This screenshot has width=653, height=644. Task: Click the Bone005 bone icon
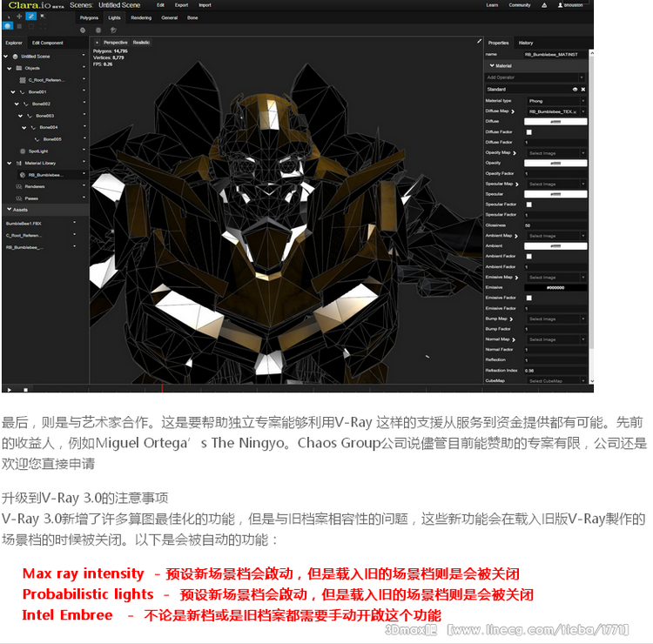coord(37,139)
